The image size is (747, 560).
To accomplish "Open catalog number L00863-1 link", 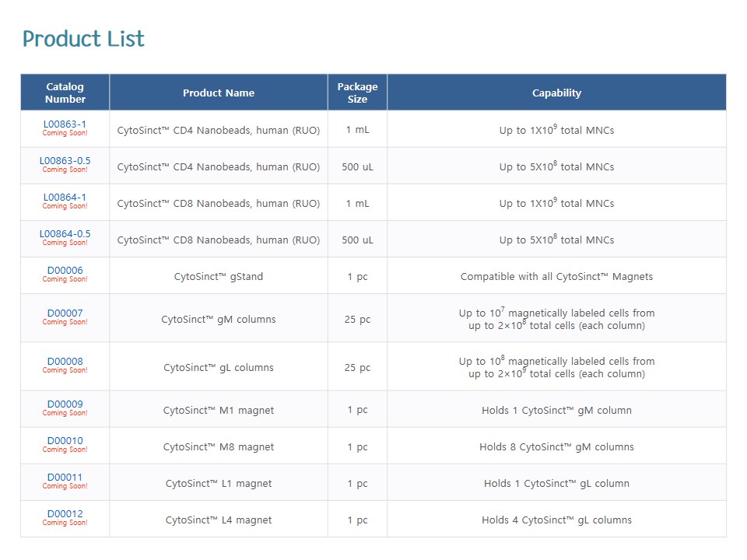I will (65, 124).
